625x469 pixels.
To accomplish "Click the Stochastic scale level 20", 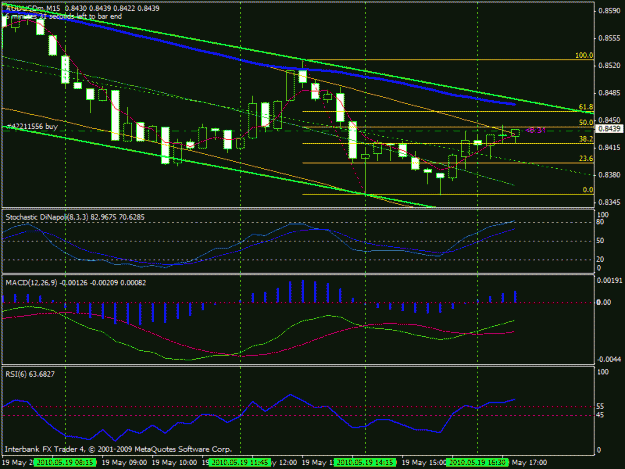I will point(600,259).
